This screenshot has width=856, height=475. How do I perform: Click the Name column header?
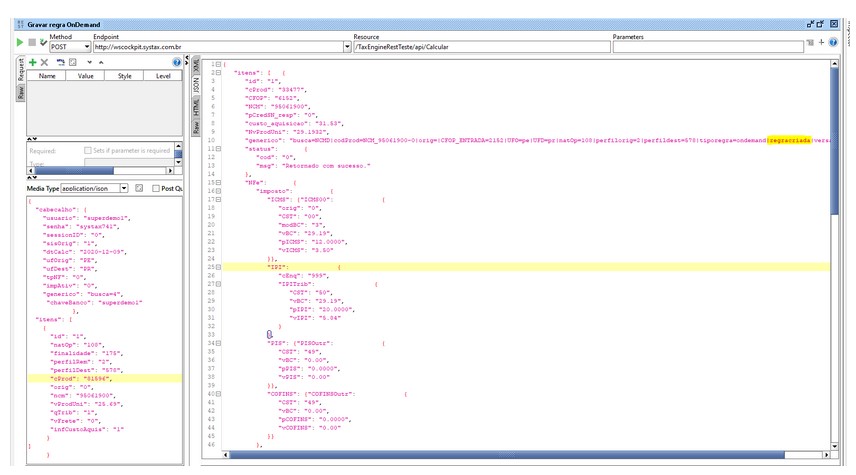click(47, 76)
